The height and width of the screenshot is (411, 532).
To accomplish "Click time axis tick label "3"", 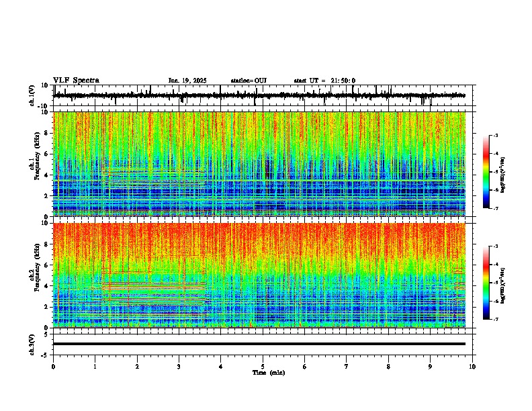I will click(x=179, y=367).
